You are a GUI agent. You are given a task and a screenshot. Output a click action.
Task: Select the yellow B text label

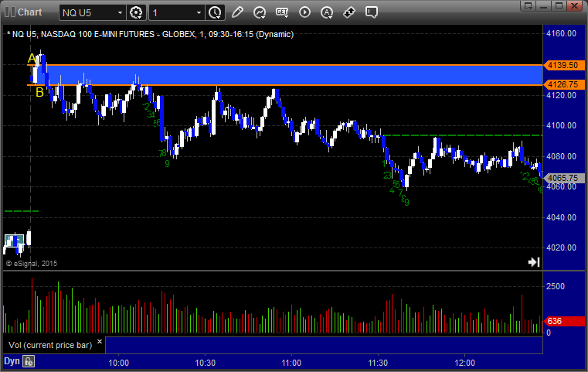[39, 92]
